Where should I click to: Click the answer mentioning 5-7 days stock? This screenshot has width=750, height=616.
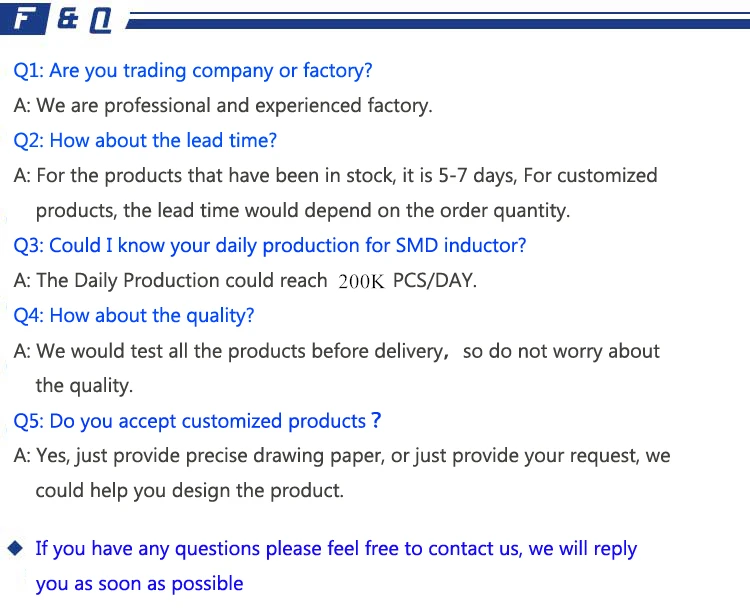point(335,176)
